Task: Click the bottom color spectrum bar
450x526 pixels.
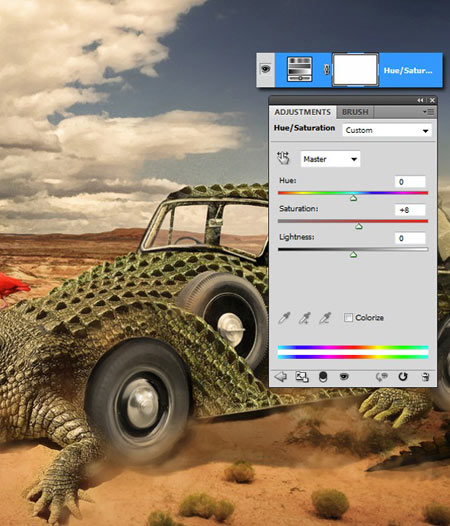Action: point(353,357)
